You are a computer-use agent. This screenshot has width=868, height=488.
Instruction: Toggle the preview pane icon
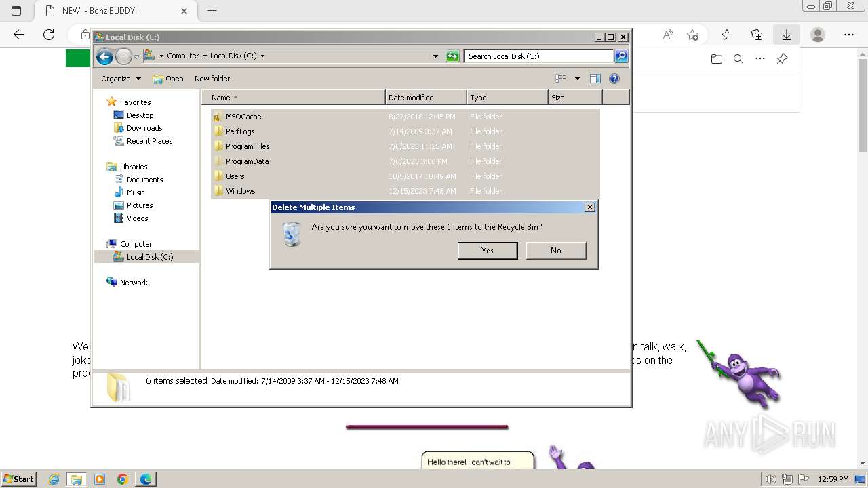[595, 79]
